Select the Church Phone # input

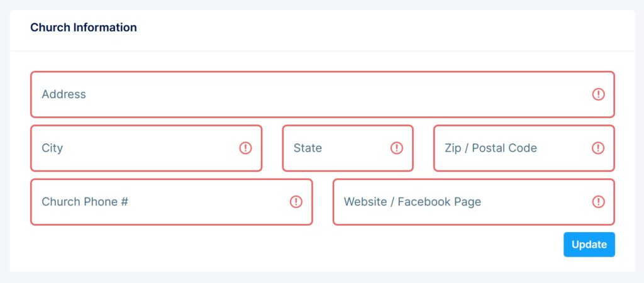[x=171, y=202]
